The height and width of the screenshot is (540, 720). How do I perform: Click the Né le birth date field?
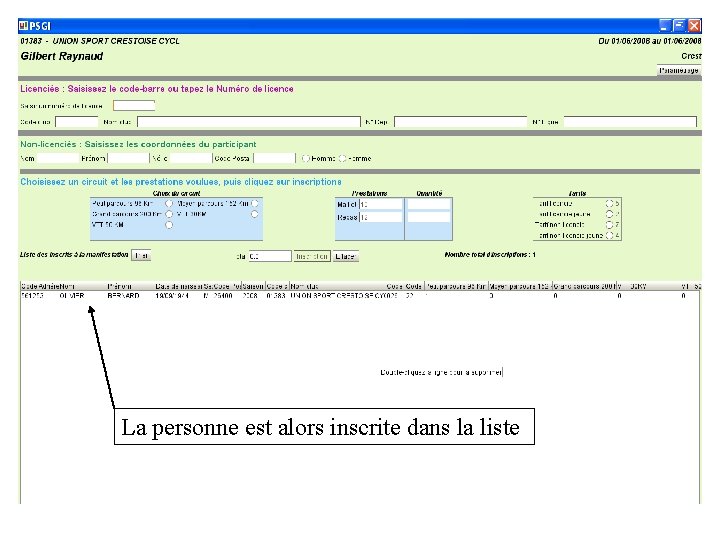pos(191,158)
